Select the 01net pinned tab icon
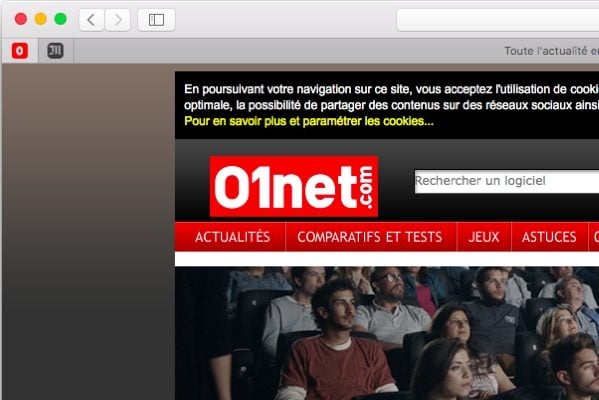Viewport: 599px width, 400px height. [x=20, y=51]
